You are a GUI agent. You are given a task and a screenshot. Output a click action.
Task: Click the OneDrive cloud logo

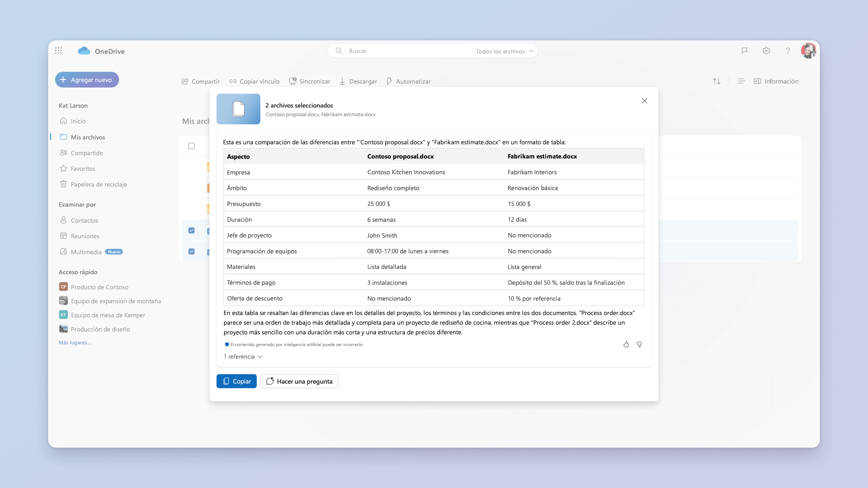pyautogui.click(x=84, y=51)
